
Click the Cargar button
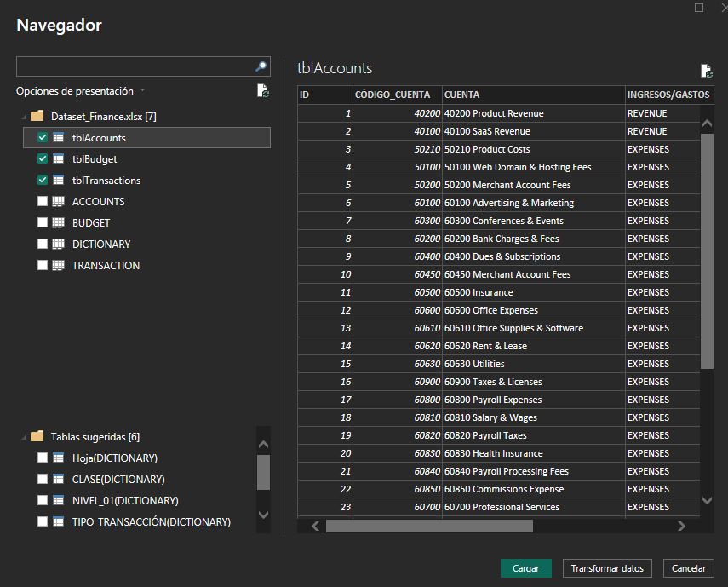525,568
